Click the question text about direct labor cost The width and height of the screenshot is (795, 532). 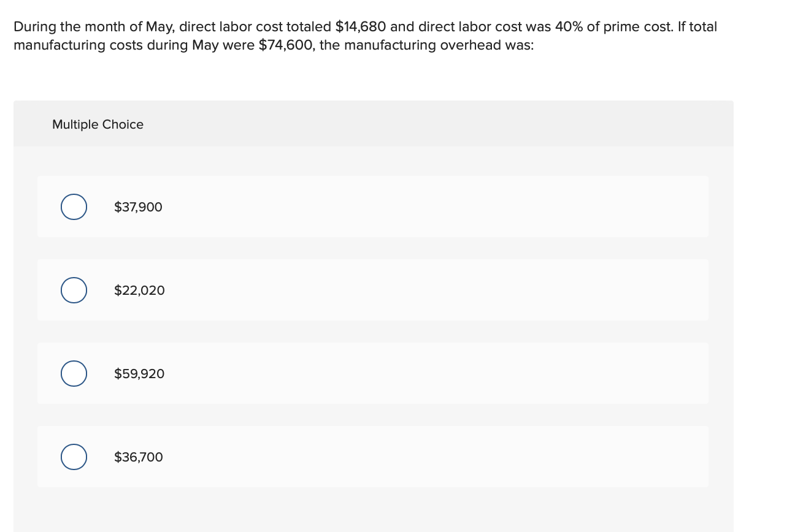tap(365, 36)
